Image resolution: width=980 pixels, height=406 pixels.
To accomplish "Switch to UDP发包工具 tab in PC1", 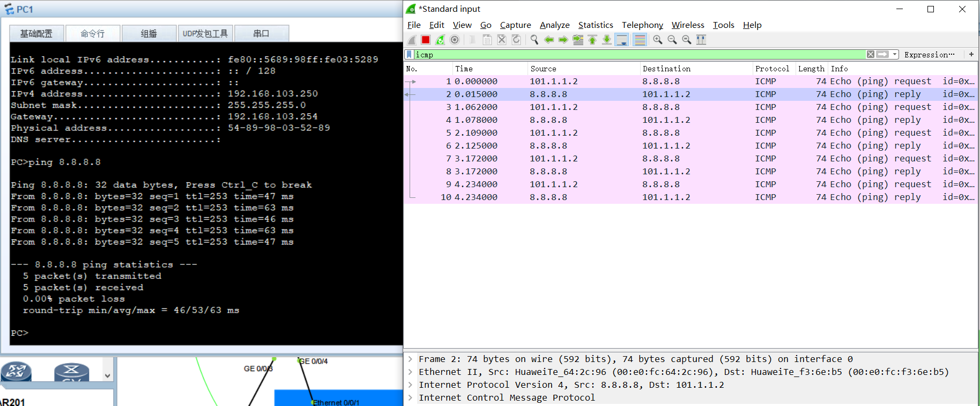I will click(x=205, y=33).
